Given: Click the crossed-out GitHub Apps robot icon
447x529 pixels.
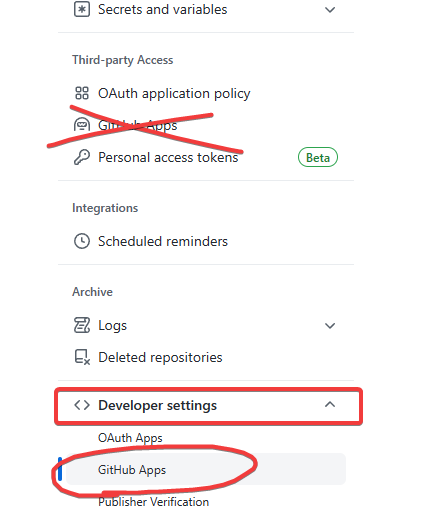Looking at the screenshot, I should (82, 125).
